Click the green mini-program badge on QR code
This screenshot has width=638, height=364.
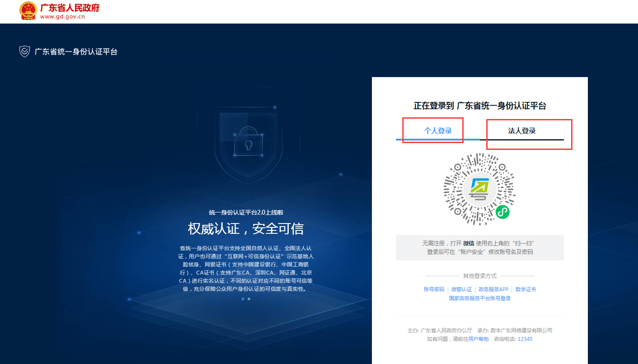[x=503, y=212]
